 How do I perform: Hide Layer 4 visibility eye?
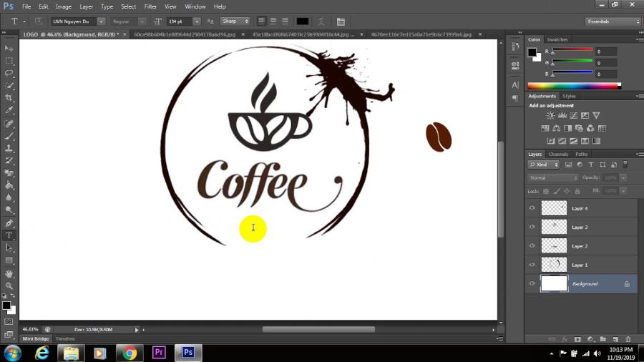tap(532, 208)
